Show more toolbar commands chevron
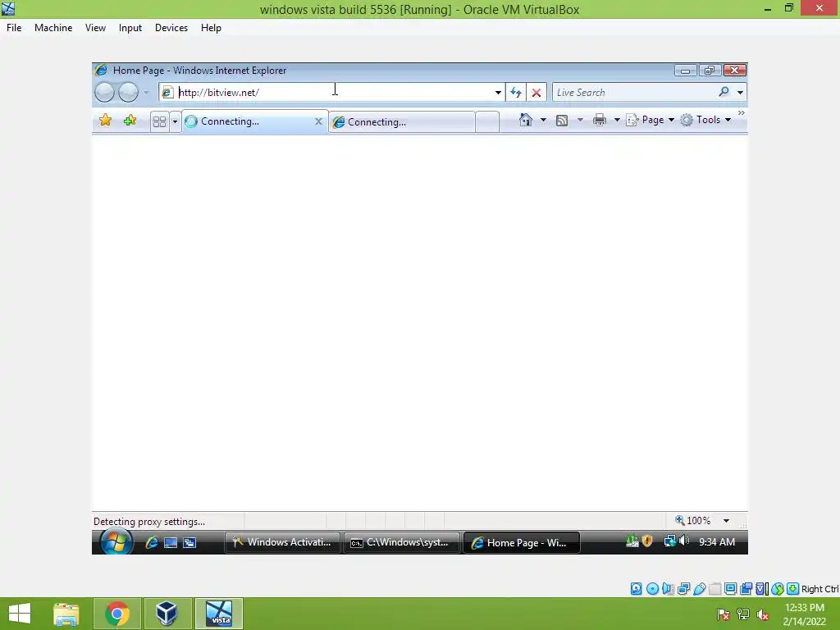This screenshot has width=840, height=630. click(741, 113)
